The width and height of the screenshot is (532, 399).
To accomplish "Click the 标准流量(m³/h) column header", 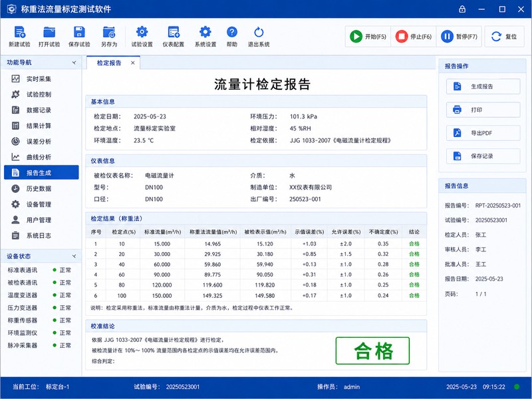I will click(162, 232).
